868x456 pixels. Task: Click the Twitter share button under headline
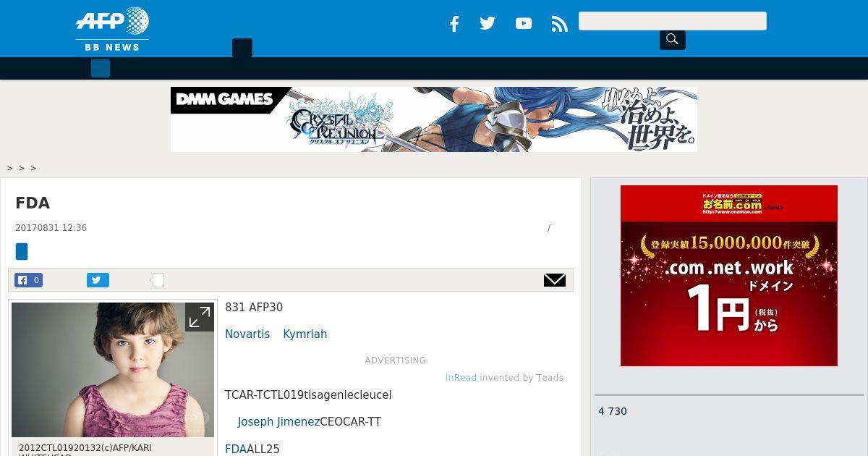tap(98, 280)
